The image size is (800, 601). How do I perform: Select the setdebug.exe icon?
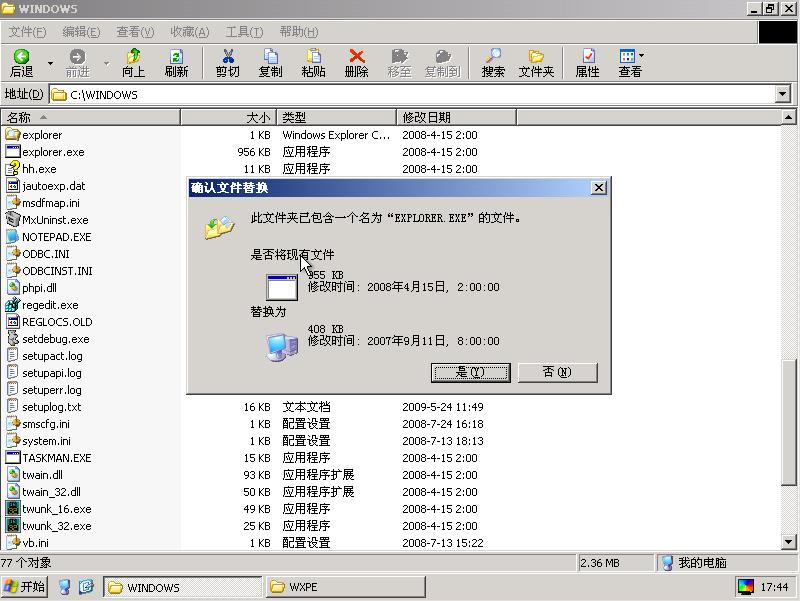[13, 339]
